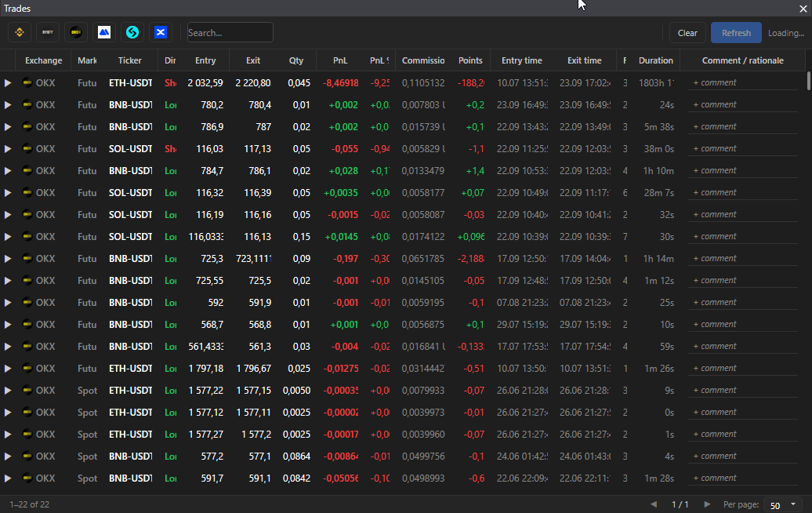Expand the BNB-USDT spot trade with entry 577,2
This screenshot has width=812, height=513.
tap(8, 457)
